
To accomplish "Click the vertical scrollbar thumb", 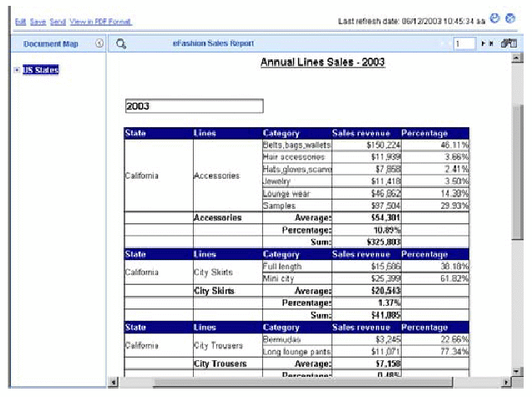I will [x=518, y=172].
